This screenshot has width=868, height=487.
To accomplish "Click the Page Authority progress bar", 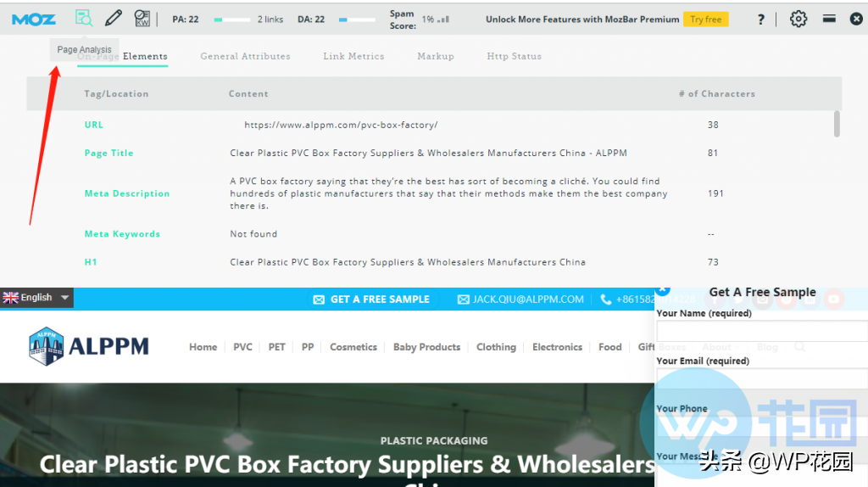I will (x=232, y=20).
